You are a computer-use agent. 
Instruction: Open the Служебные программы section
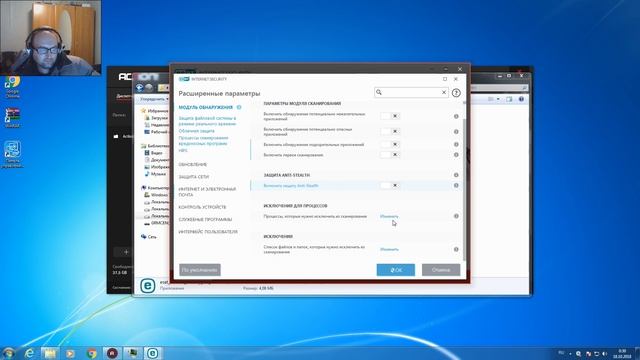tap(205, 220)
